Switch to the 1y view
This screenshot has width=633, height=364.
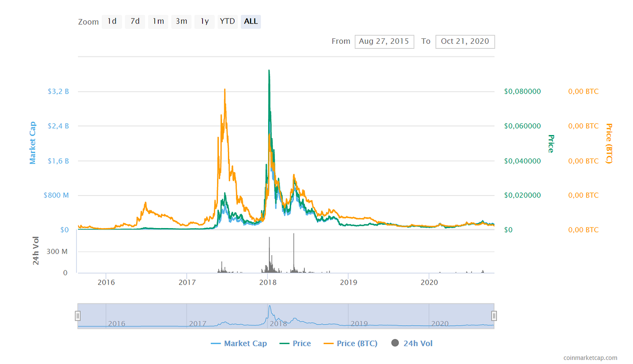click(x=204, y=21)
